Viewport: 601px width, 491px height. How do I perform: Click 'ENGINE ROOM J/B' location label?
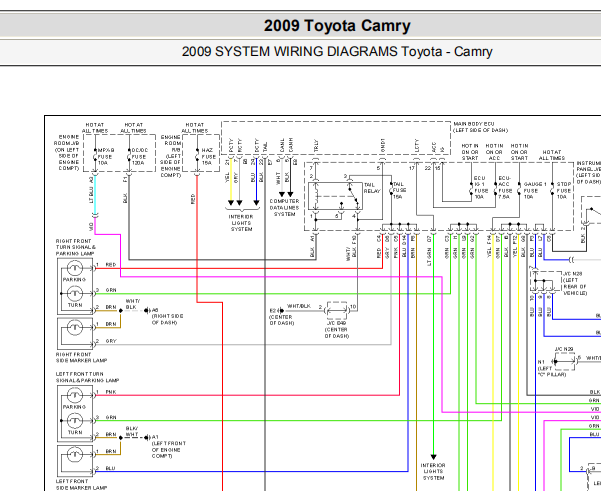click(67, 153)
